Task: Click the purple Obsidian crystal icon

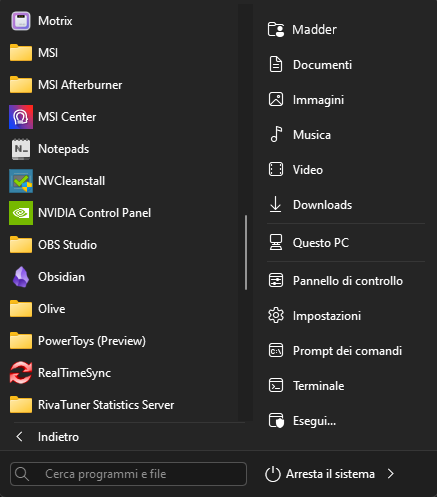Action: pos(21,277)
